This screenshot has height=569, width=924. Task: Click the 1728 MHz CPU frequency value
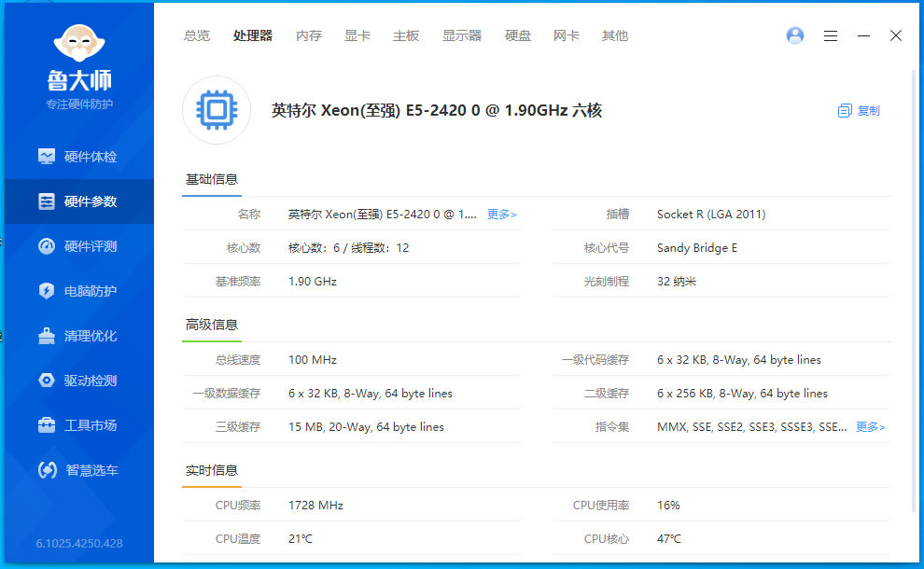pyautogui.click(x=315, y=506)
